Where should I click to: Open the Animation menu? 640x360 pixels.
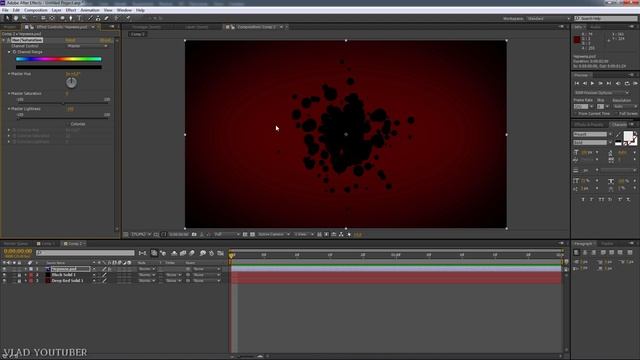90,10
